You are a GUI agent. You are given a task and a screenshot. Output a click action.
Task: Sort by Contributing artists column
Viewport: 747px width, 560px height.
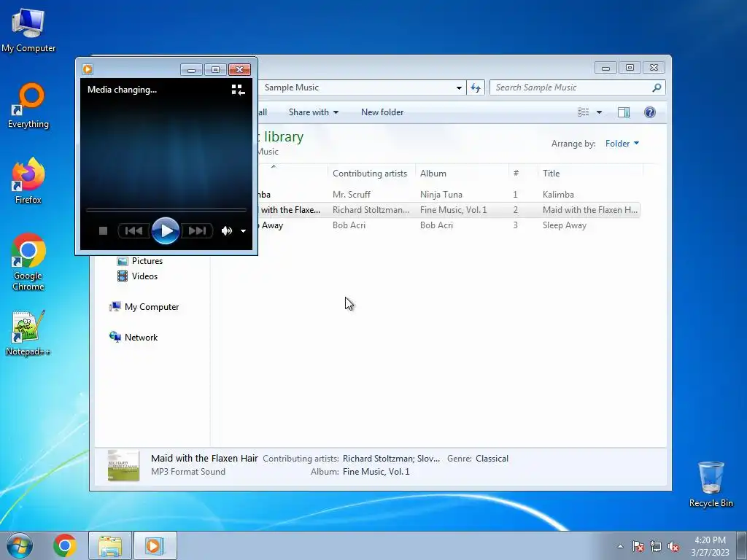[370, 174]
